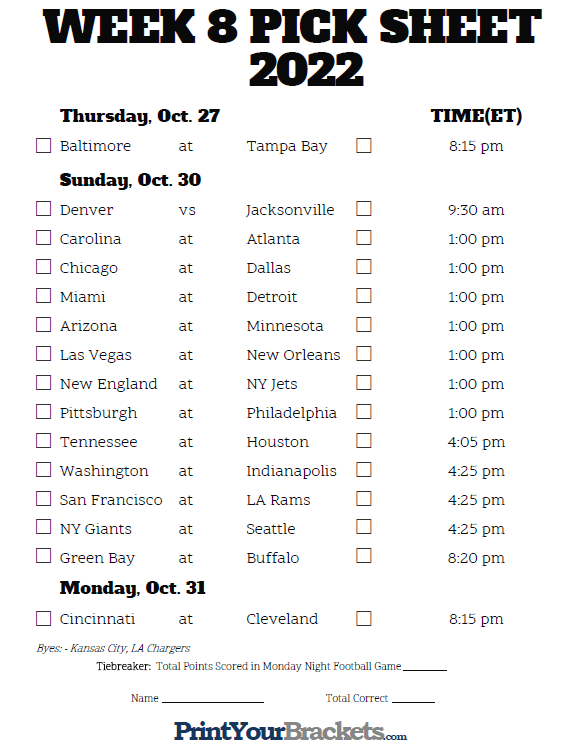The height and width of the screenshot is (751, 580).
Task: Open the PrintYourBrackets.com logo link
Action: [x=290, y=731]
